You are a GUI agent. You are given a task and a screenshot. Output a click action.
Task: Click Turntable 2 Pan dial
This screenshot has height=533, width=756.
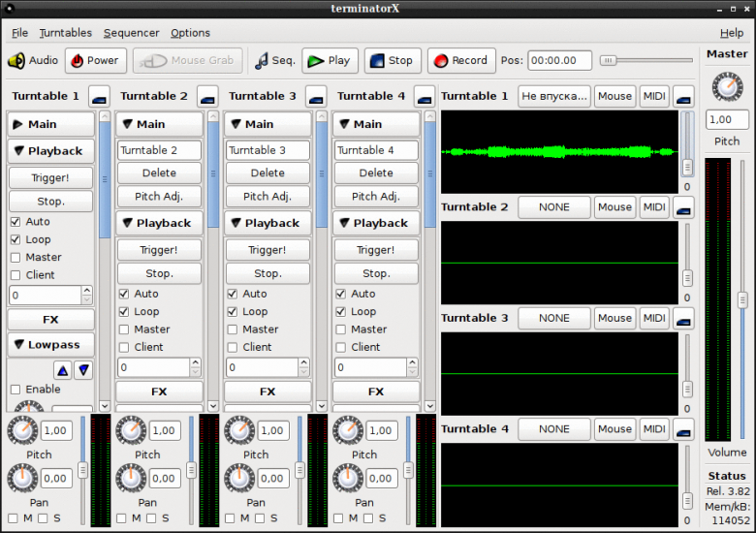pyautogui.click(x=131, y=478)
